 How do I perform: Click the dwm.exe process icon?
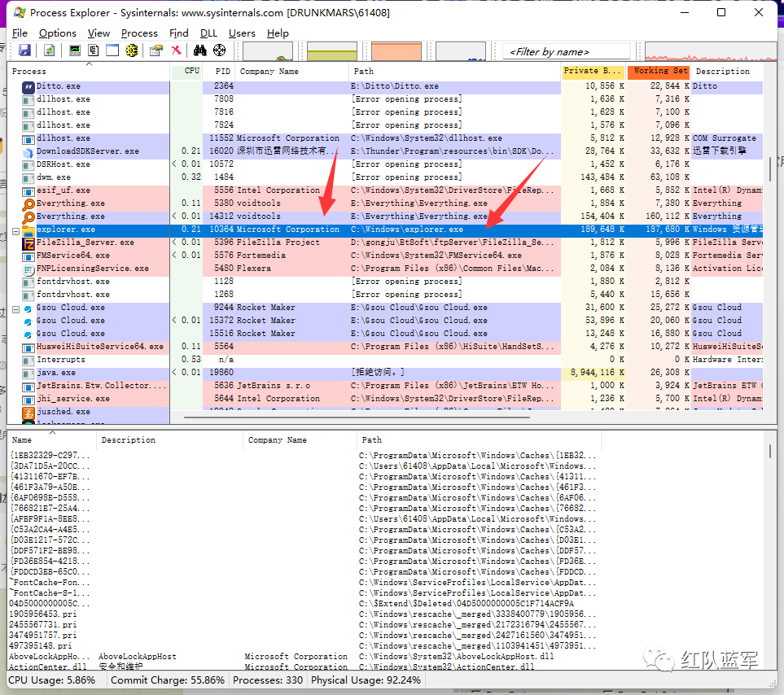[28, 178]
